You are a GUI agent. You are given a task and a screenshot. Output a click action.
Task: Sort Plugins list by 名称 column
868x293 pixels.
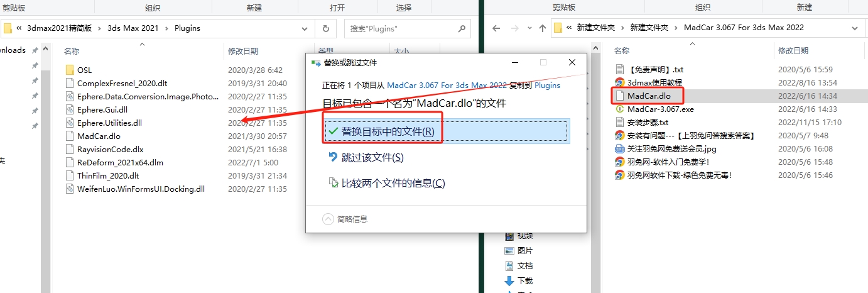point(72,51)
